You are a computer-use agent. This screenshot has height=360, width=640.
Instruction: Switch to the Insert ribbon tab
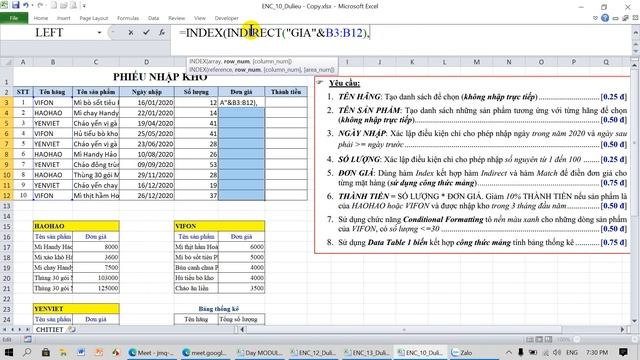tap(63, 18)
